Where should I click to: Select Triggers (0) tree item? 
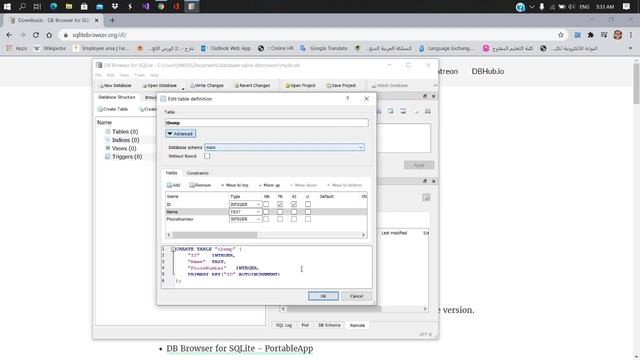point(127,157)
